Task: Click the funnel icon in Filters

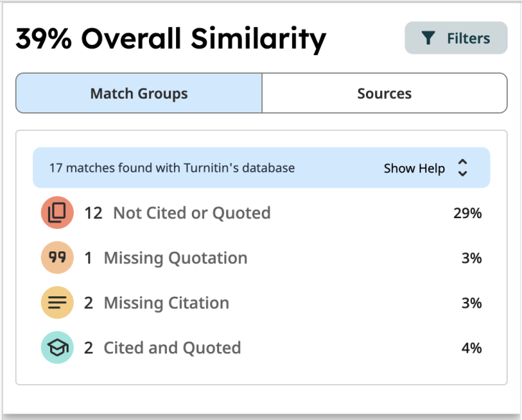Action: [x=428, y=39]
